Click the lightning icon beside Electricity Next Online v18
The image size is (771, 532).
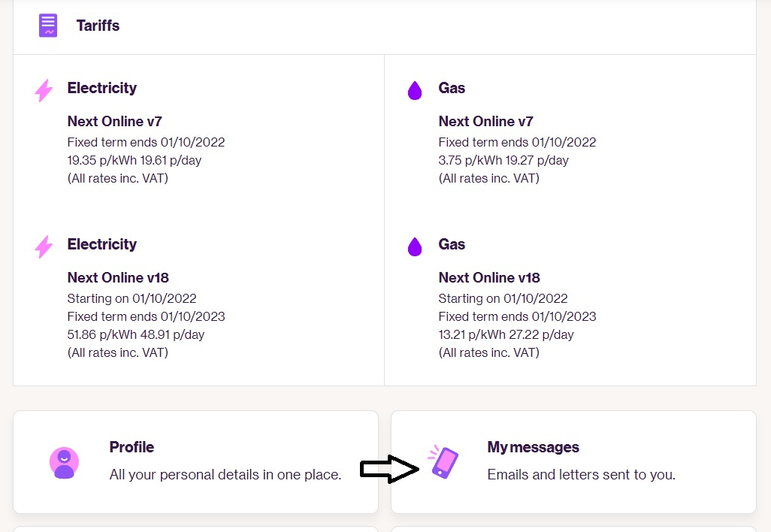[x=44, y=246]
